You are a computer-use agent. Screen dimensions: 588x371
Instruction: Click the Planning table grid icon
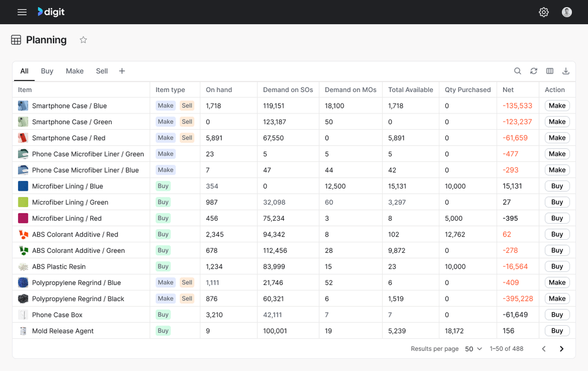16,40
